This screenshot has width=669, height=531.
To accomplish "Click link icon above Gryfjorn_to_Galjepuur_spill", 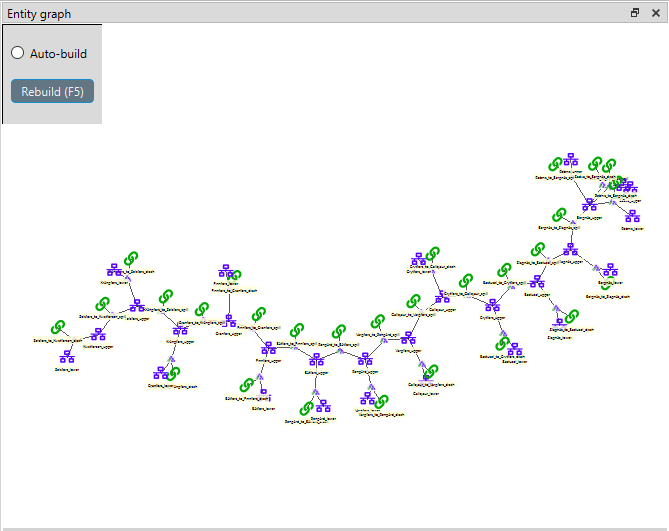I will (466, 281).
